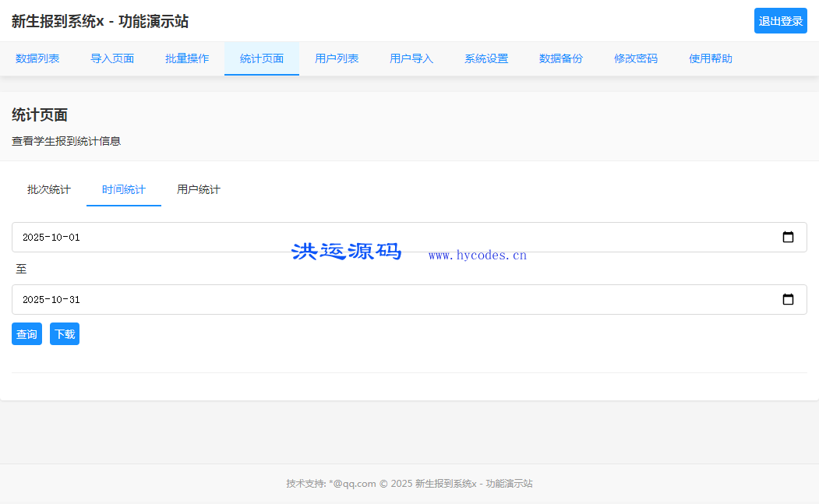819x504 pixels.
Task: Open the 批量操作 page
Action: coord(186,58)
